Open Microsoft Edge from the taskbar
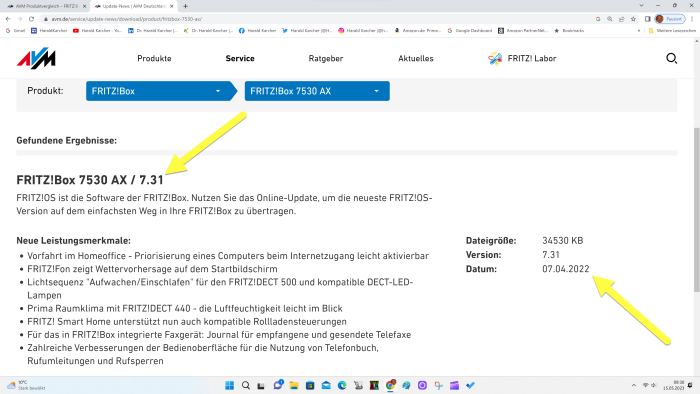The height and width of the screenshot is (394, 700). [342, 386]
